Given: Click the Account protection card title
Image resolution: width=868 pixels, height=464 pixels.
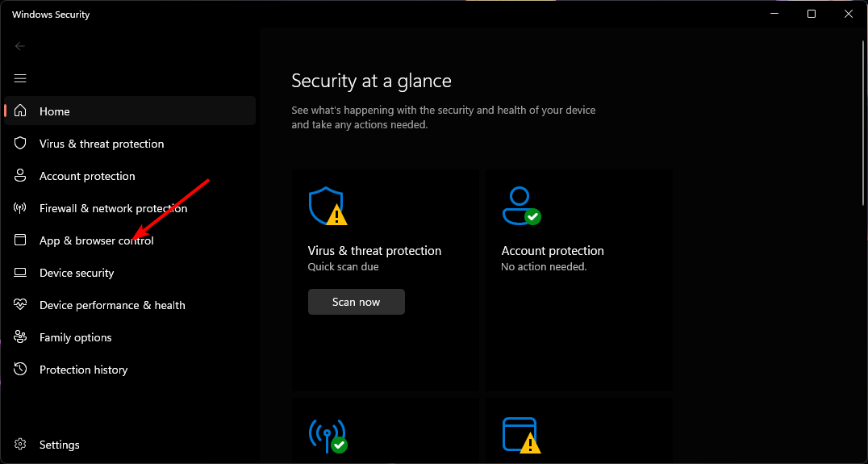Looking at the screenshot, I should click(553, 251).
